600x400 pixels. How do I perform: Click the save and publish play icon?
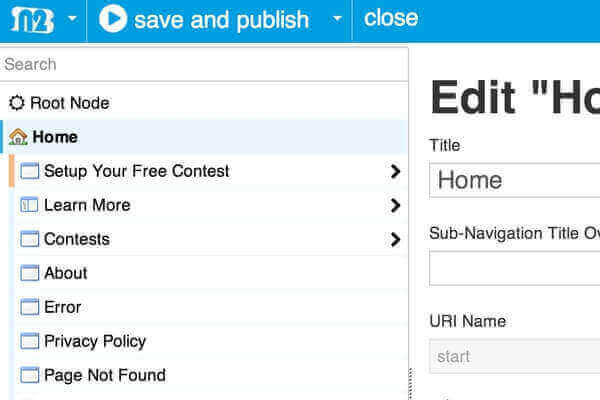coord(113,19)
